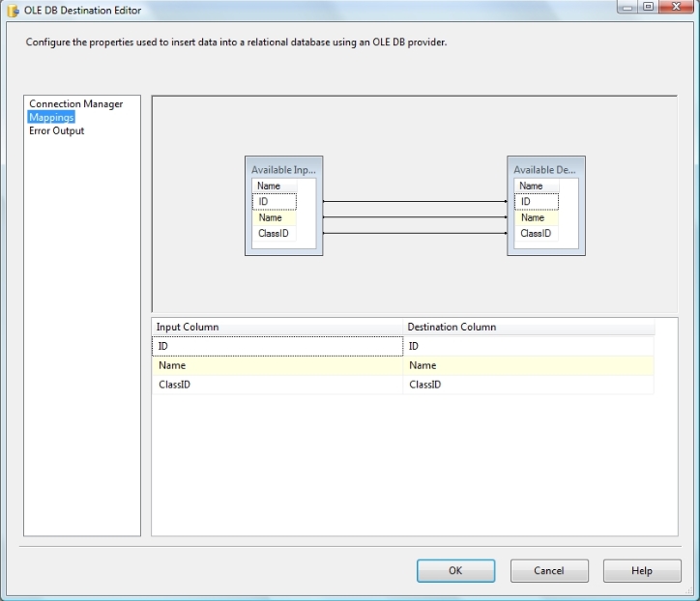700x601 pixels.
Task: Open Help for the destination editor
Action: pos(642,571)
